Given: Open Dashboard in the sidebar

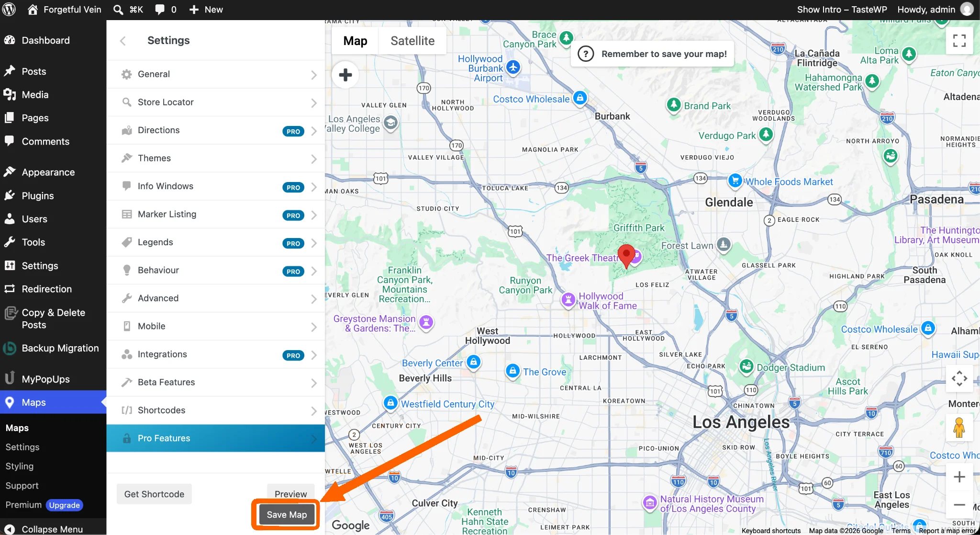Looking at the screenshot, I should click(45, 40).
